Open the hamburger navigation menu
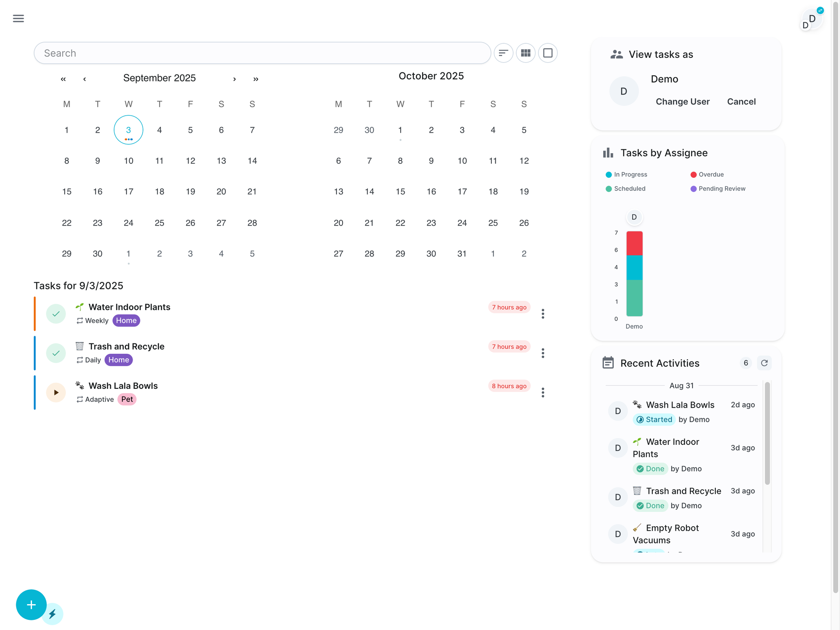 pos(18,18)
